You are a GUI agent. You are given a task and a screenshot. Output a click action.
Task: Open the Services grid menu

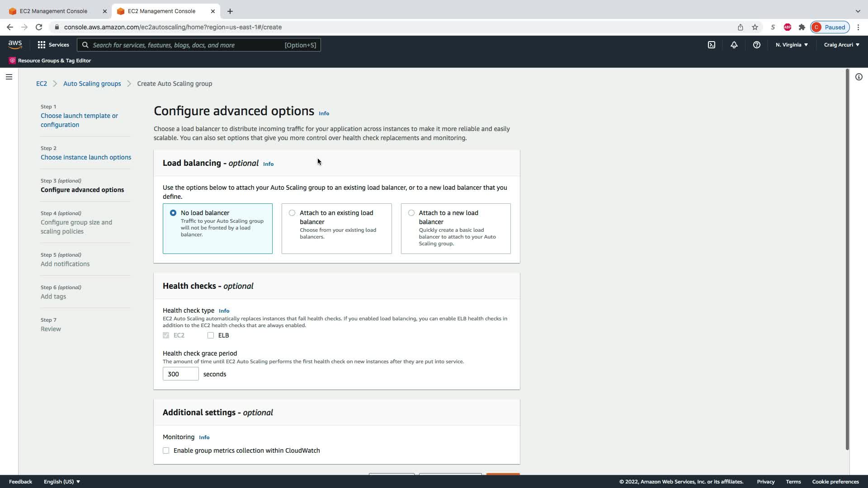[x=53, y=45]
